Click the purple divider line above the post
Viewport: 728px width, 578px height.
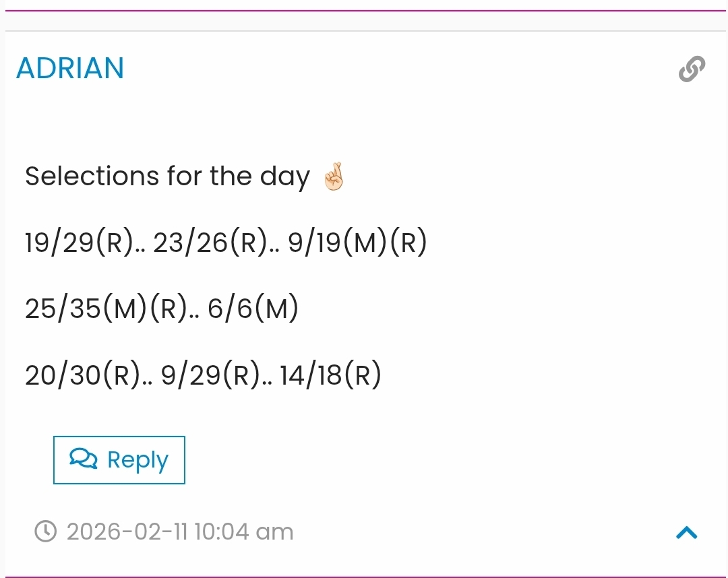tap(364, 11)
